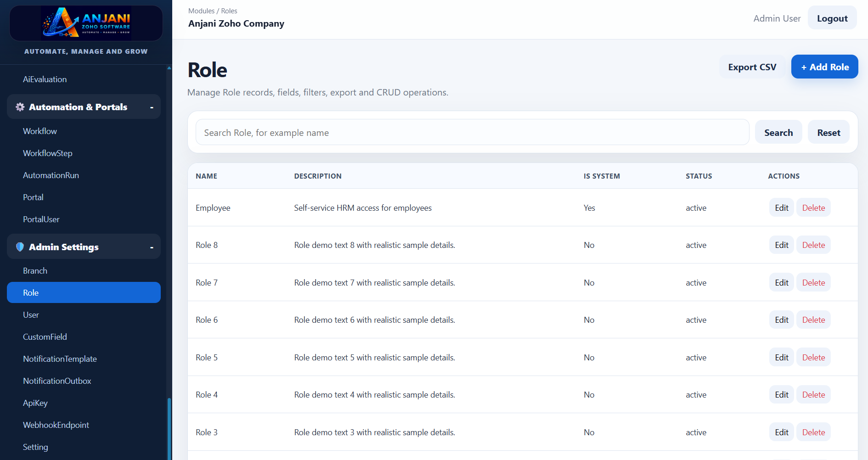Click the Logout button
This screenshot has height=460, width=868.
click(832, 18)
